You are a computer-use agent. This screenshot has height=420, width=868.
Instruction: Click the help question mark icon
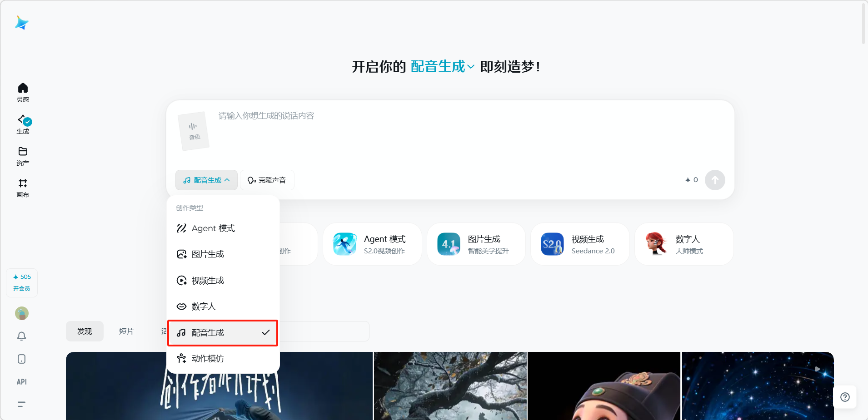[845, 397]
